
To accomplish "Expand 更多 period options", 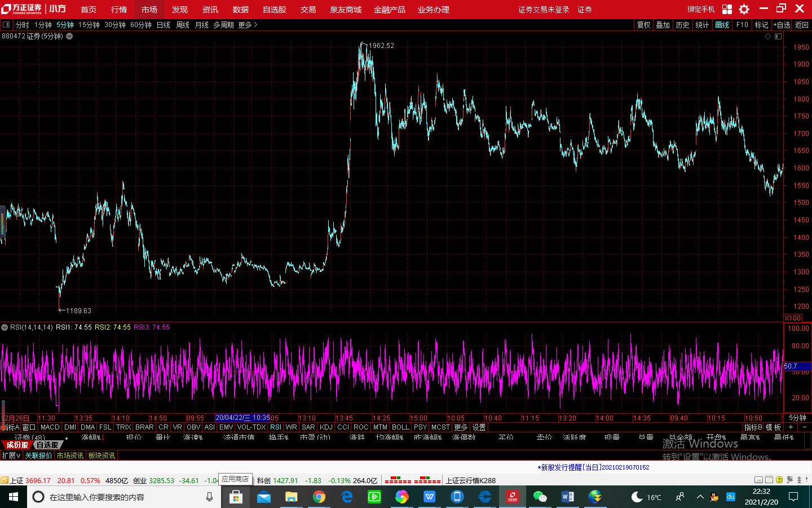I will (248, 25).
